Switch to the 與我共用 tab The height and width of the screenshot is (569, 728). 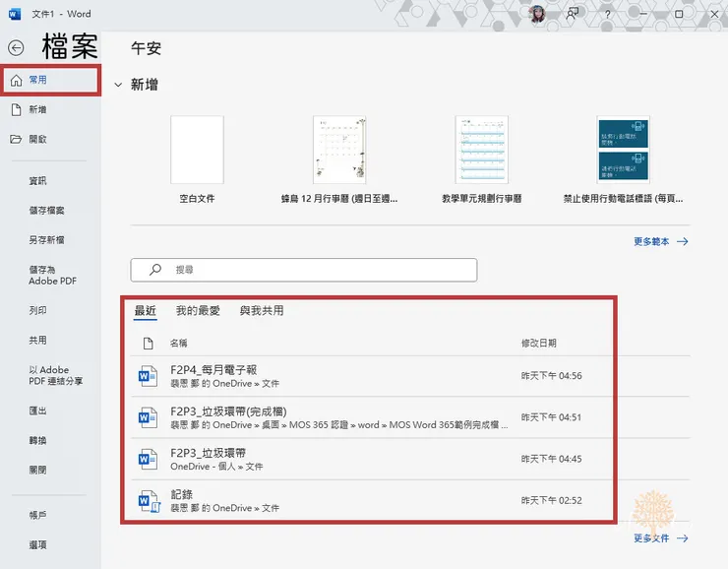[262, 311]
